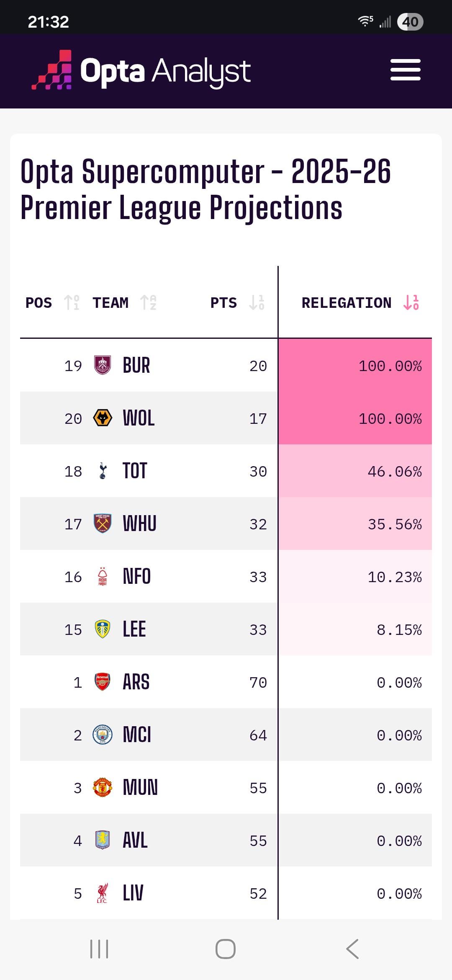Toggle sort on PTS column

(x=257, y=302)
